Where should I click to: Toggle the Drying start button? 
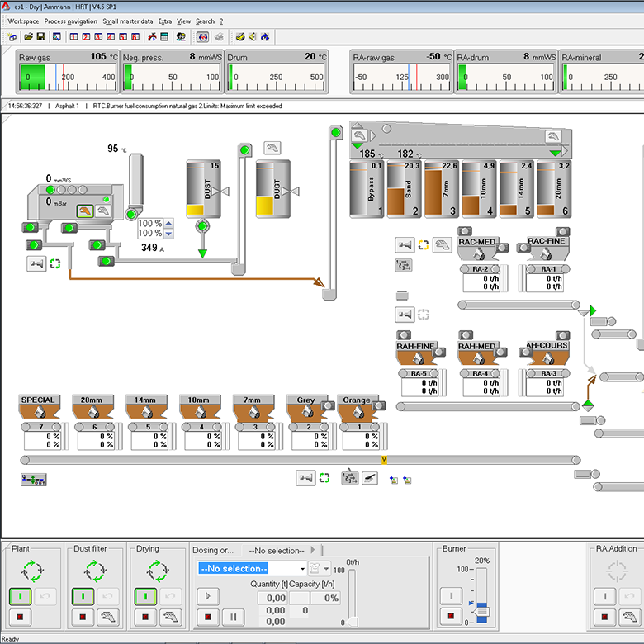(144, 596)
